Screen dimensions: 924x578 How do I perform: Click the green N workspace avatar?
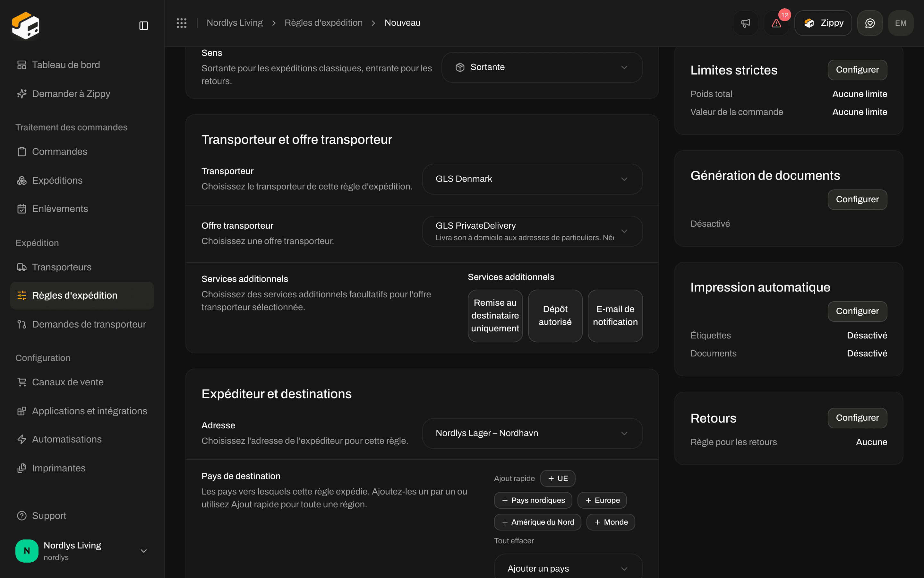27,551
